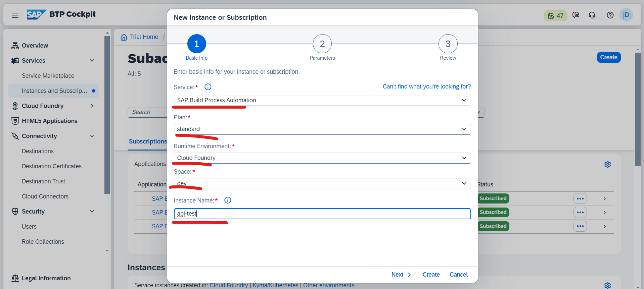Screen dimensions: 644x289
Task: Click the Trial Home breadcrumb link
Action: click(x=144, y=37)
